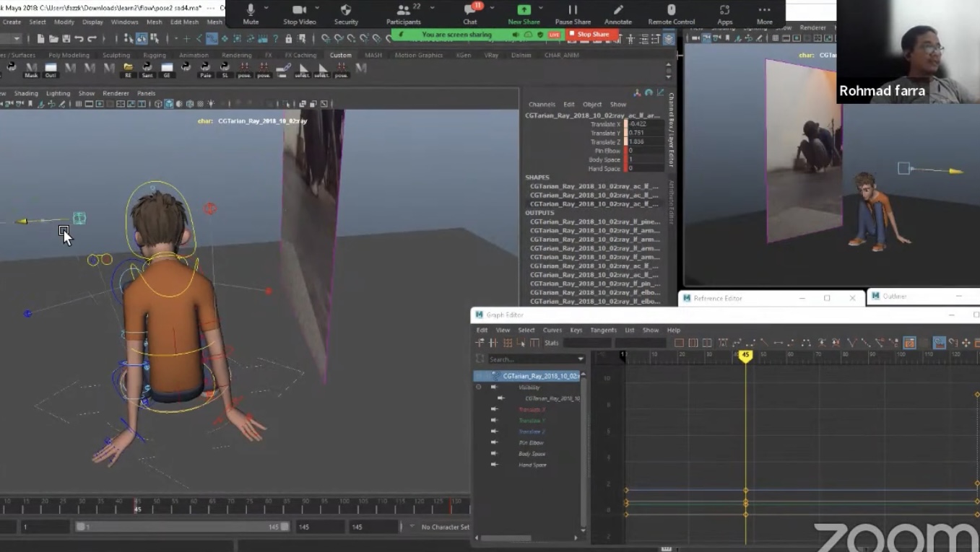The width and height of the screenshot is (980, 552).
Task: Switch to the Animation shelf tab
Action: [194, 55]
